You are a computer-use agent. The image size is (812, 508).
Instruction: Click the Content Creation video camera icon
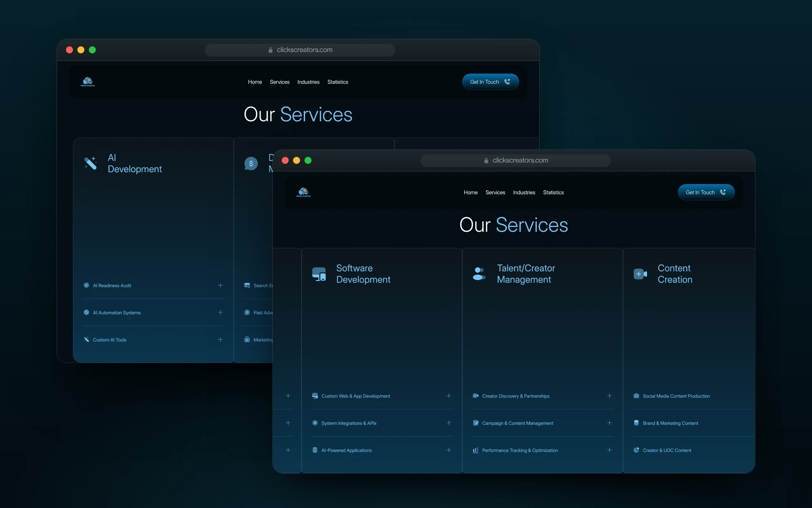[640, 274]
